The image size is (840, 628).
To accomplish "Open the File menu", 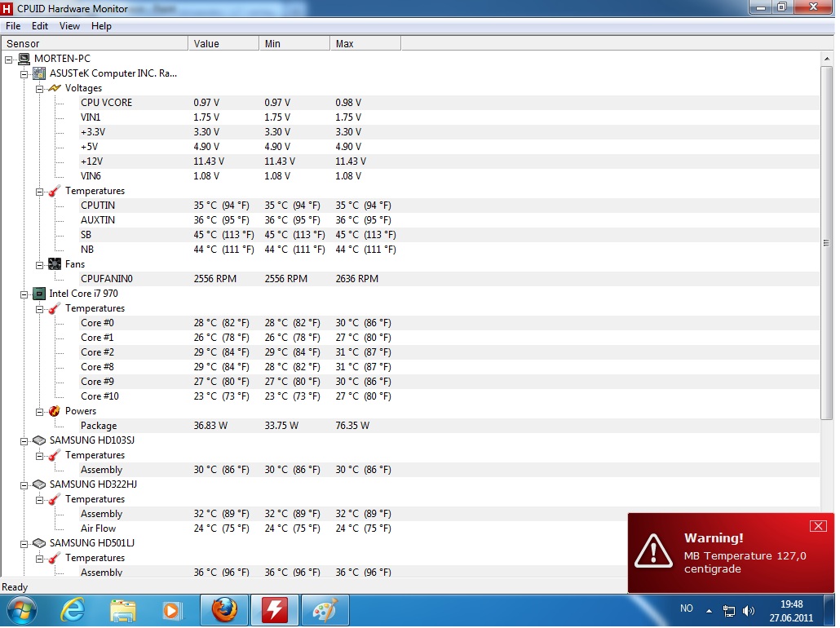I will pyautogui.click(x=13, y=26).
